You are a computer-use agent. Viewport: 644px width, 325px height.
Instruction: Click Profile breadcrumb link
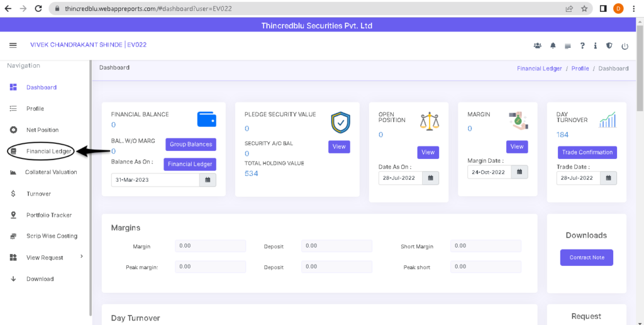click(580, 69)
